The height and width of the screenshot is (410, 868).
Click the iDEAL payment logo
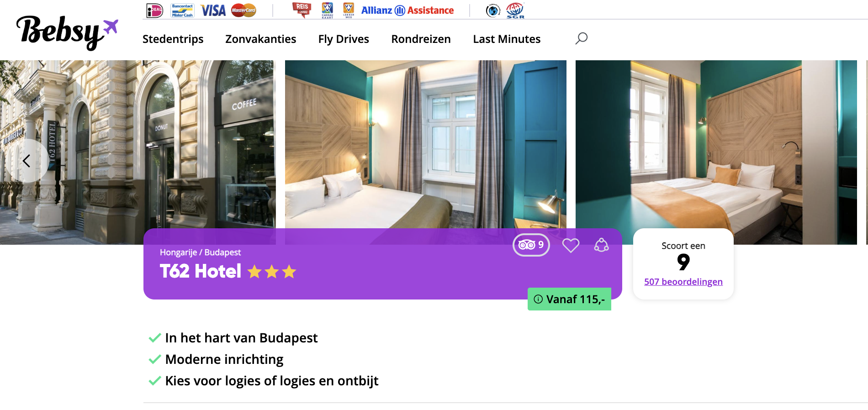pyautogui.click(x=154, y=10)
